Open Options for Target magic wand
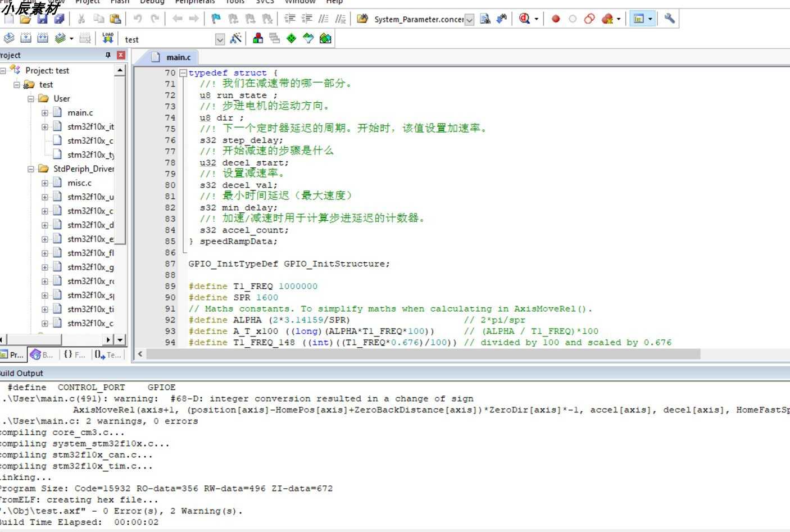Screen dimensions: 790x532 (236, 38)
